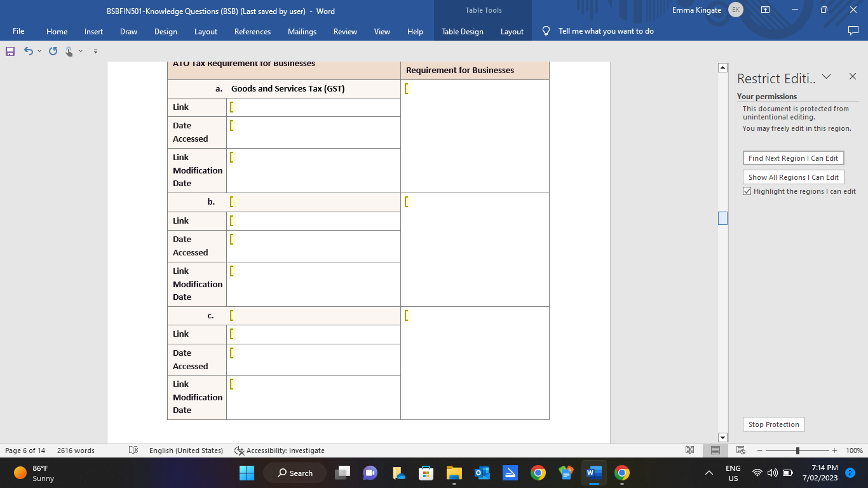
Task: Open Outlook from the taskbar
Action: coord(482,473)
